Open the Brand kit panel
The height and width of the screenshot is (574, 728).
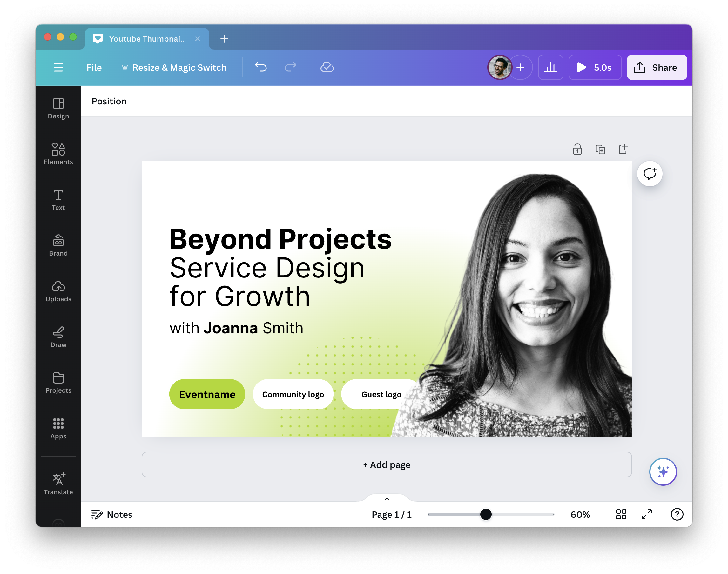tap(58, 245)
